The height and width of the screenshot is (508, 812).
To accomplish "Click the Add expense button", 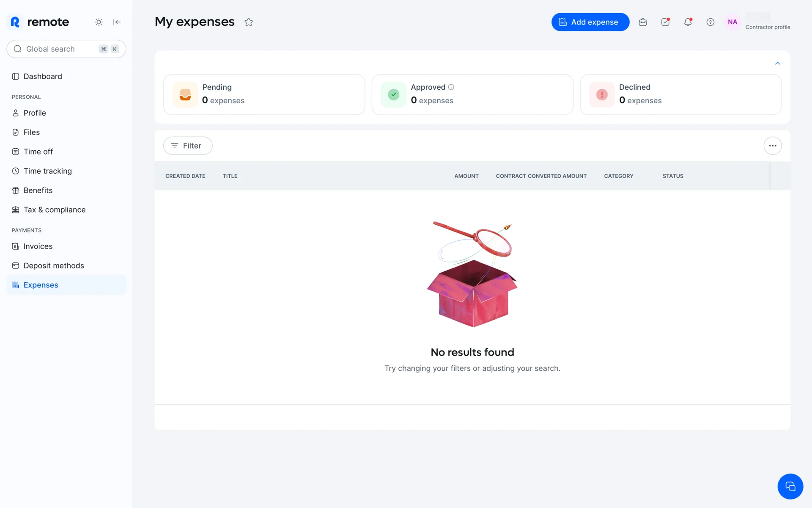I will tap(590, 22).
